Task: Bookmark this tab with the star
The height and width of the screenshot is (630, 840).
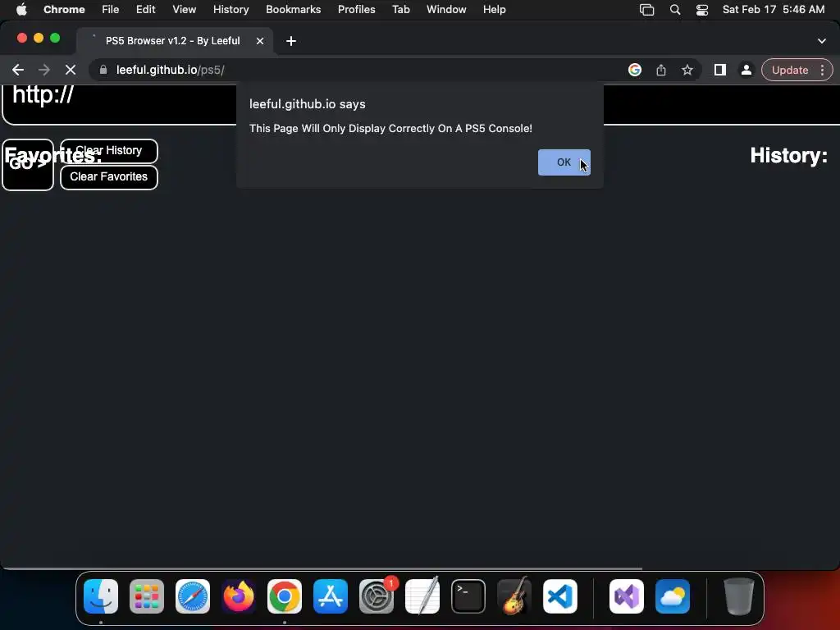Action: pyautogui.click(x=687, y=71)
